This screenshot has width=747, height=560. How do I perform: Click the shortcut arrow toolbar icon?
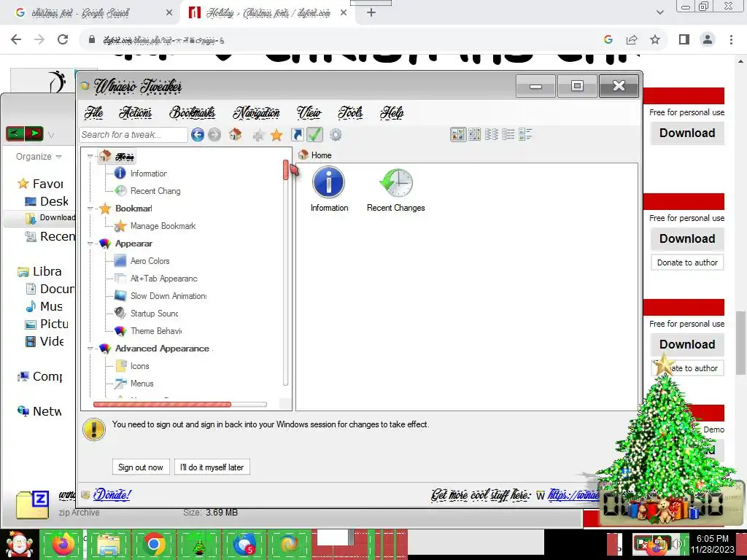(x=298, y=135)
